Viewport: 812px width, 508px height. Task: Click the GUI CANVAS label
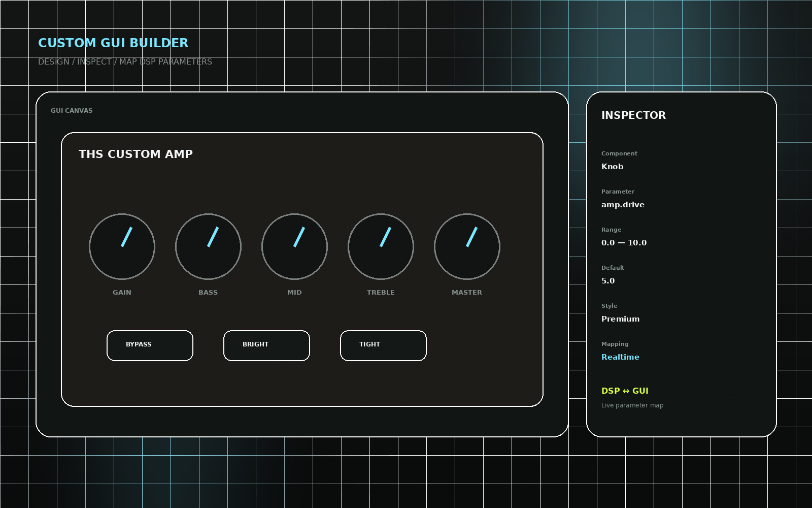(72, 111)
